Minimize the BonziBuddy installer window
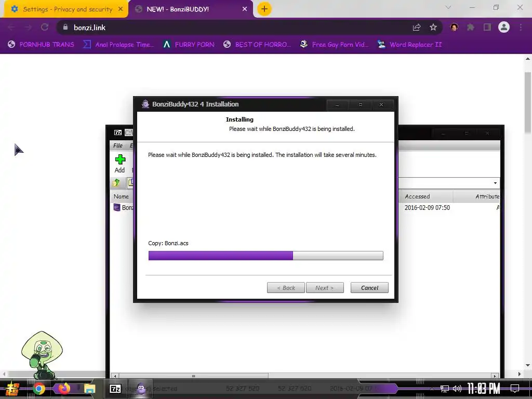The image size is (532, 399). [337, 105]
